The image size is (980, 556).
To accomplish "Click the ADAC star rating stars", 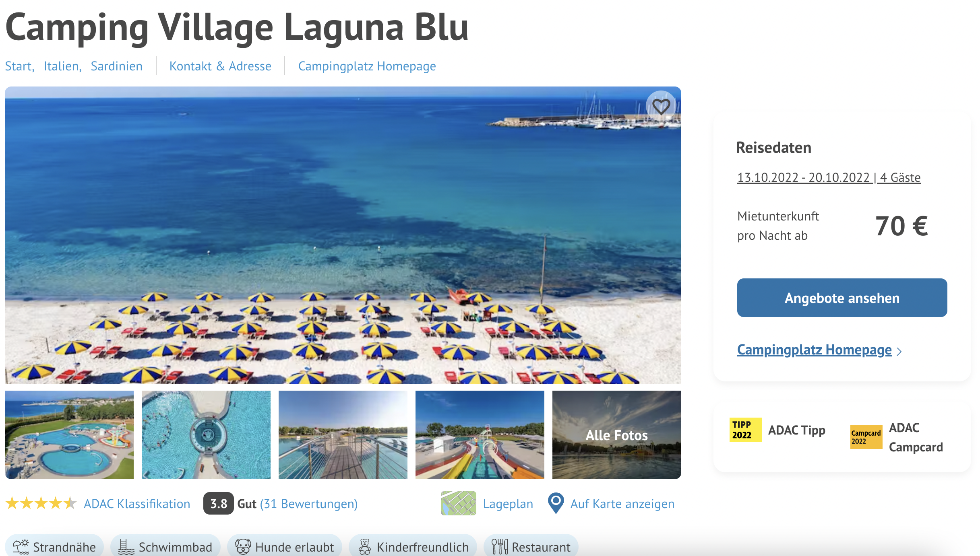I will click(x=41, y=503).
